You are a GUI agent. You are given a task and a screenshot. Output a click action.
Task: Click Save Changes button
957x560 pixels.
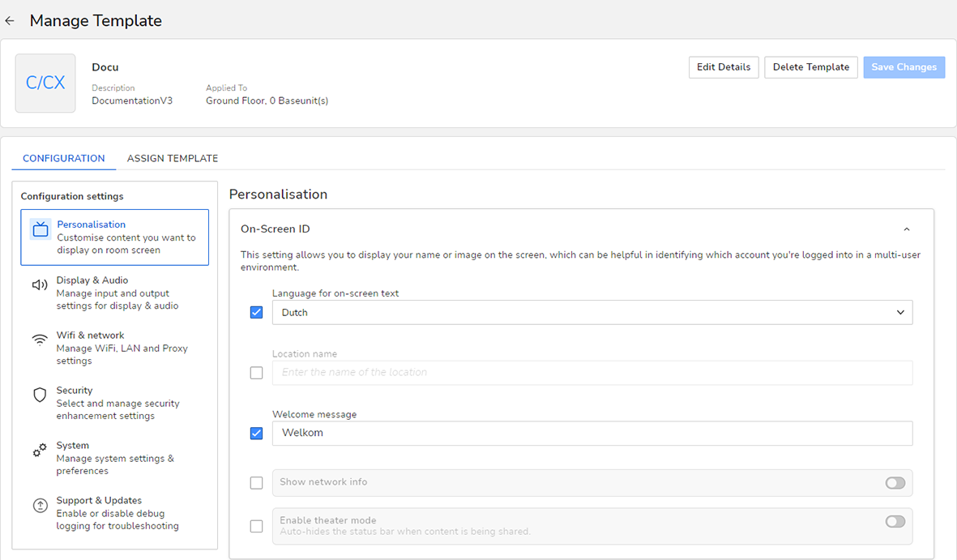(904, 67)
